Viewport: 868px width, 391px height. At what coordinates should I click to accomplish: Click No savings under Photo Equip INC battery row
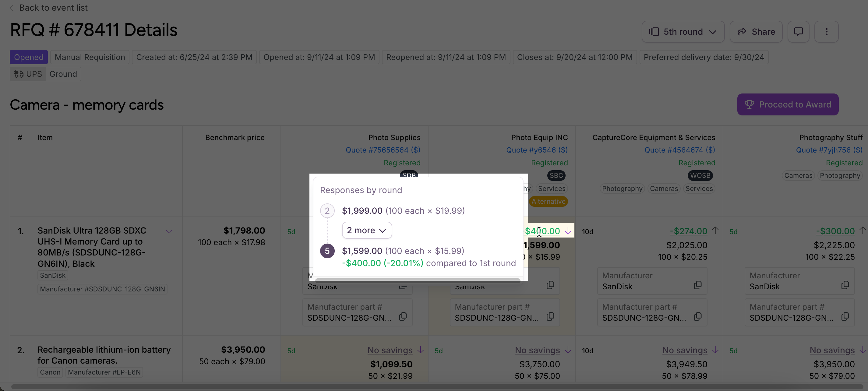point(537,350)
